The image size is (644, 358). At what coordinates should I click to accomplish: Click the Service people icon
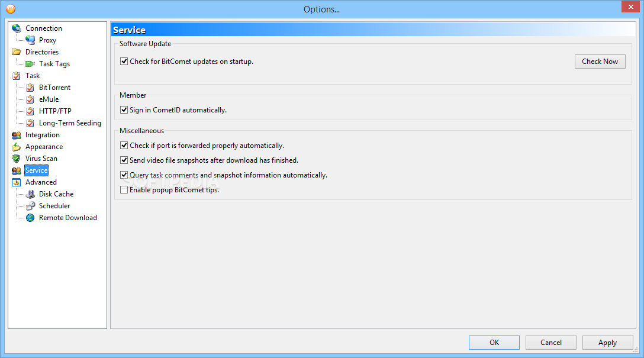(17, 170)
